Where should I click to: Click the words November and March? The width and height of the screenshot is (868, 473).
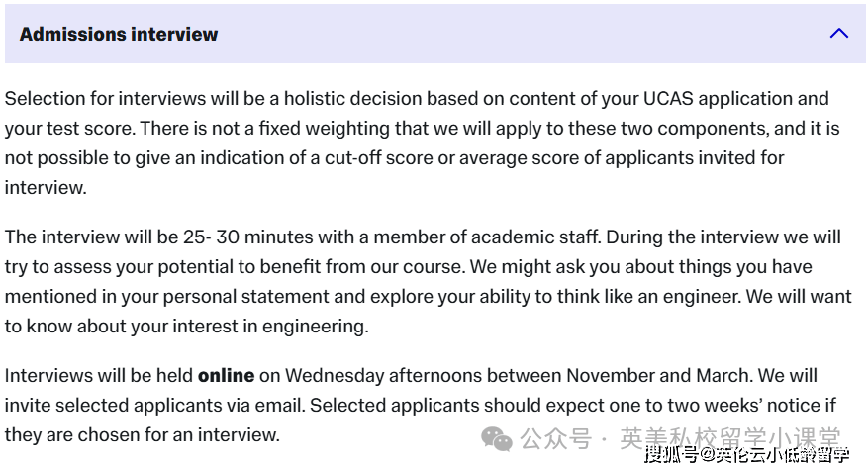click(x=657, y=376)
